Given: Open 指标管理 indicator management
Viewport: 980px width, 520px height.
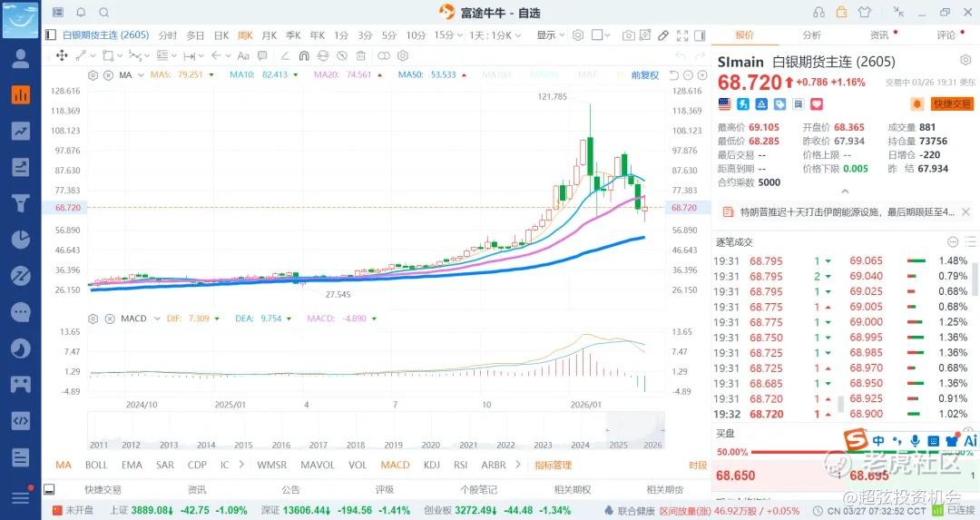Looking at the screenshot, I should click(554, 465).
